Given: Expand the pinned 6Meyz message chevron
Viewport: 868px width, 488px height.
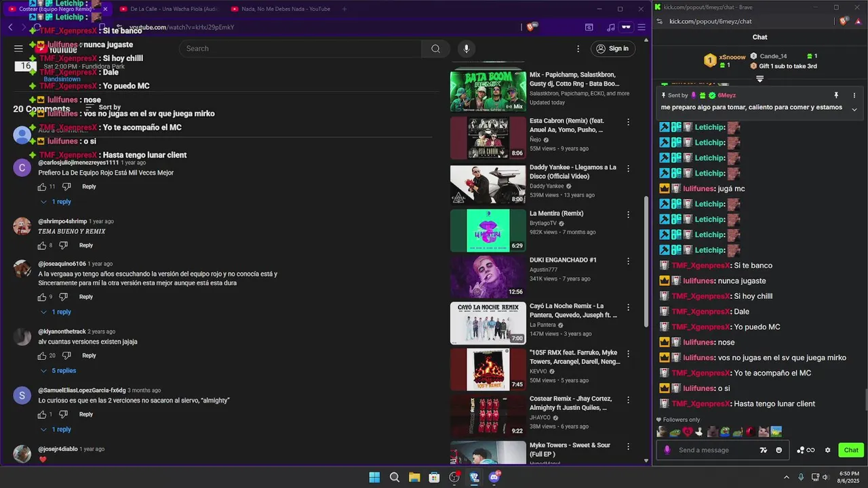Looking at the screenshot, I should click(854, 109).
